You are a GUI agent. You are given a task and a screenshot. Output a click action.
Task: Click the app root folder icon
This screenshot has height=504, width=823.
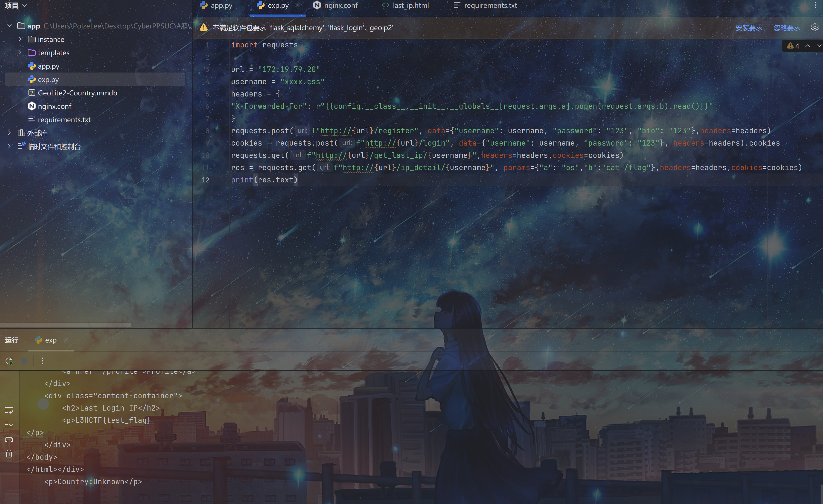(x=21, y=26)
